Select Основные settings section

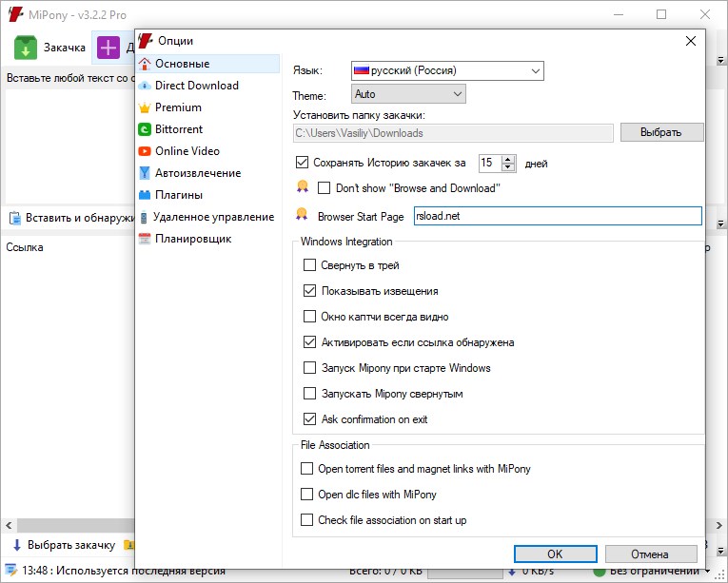click(208, 64)
